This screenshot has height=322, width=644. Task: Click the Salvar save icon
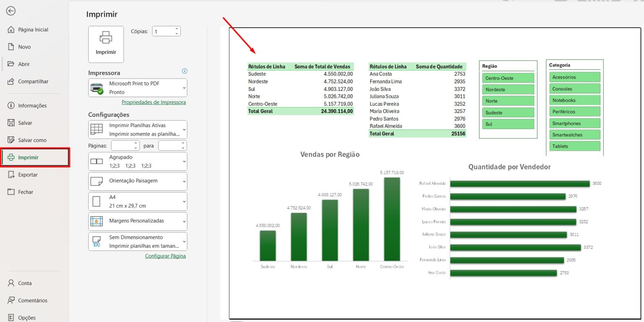click(x=10, y=123)
